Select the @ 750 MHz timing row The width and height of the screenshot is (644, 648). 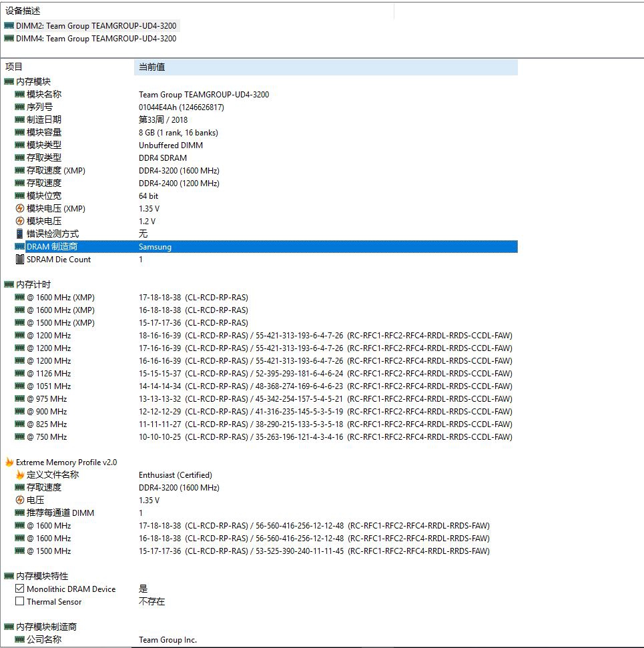click(264, 437)
